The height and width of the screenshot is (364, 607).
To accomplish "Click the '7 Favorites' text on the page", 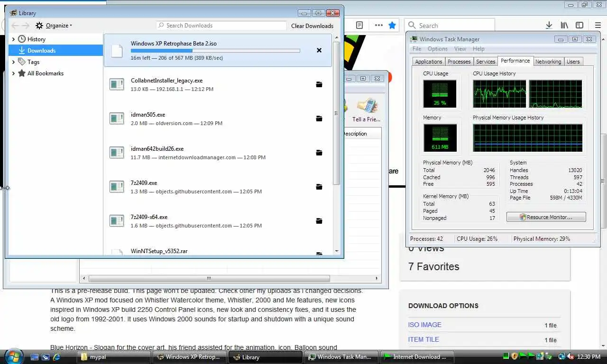I will 433,266.
